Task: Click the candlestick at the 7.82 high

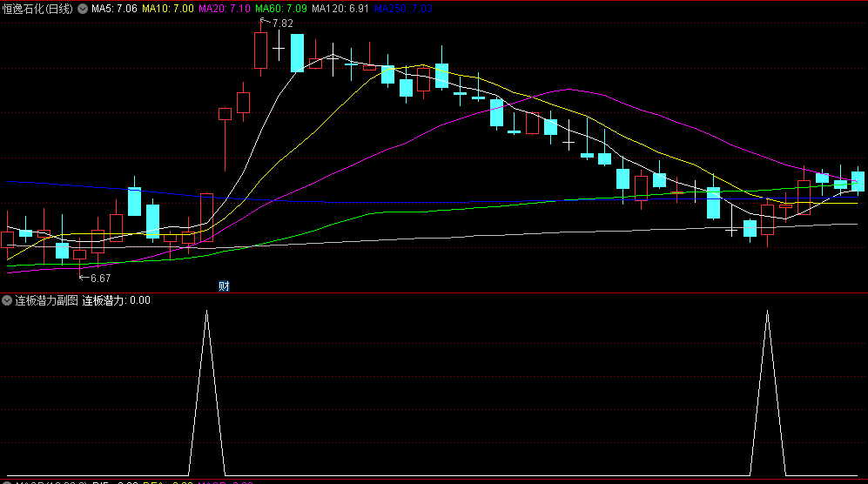Action: click(260, 50)
